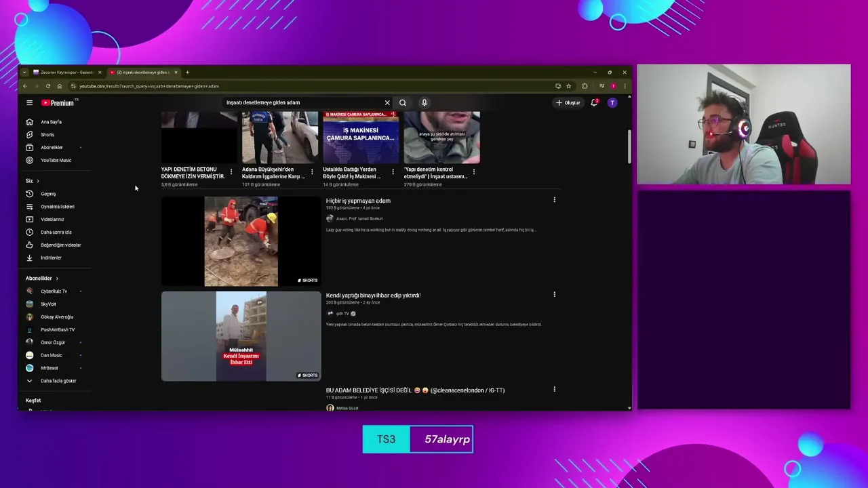Open the account avatar menu
Screen dimensions: 868x488
612,103
